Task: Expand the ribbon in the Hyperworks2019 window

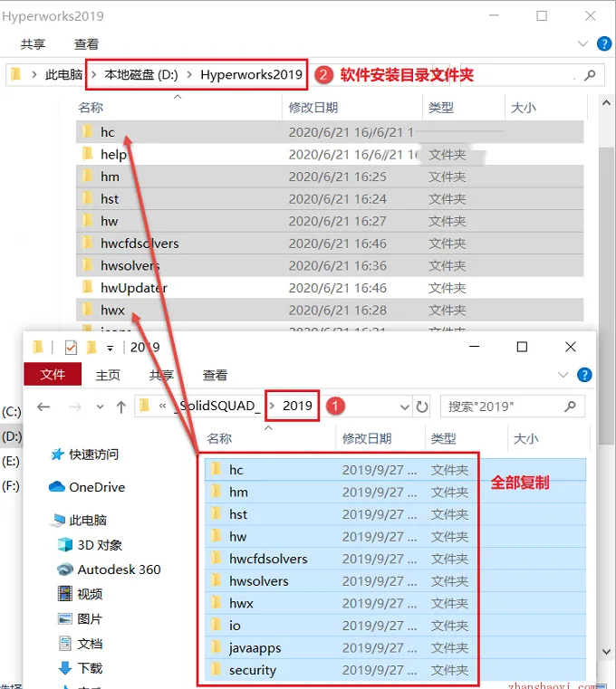Action: click(582, 43)
